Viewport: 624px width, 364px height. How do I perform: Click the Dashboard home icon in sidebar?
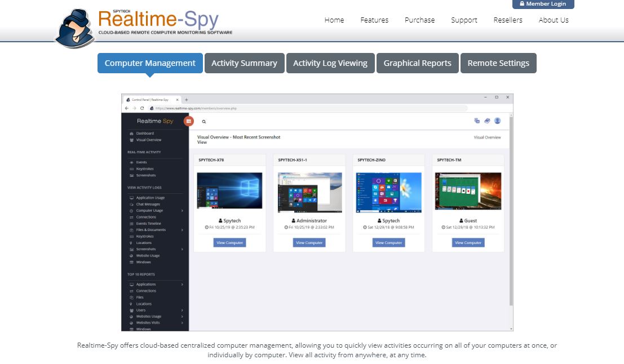point(131,134)
